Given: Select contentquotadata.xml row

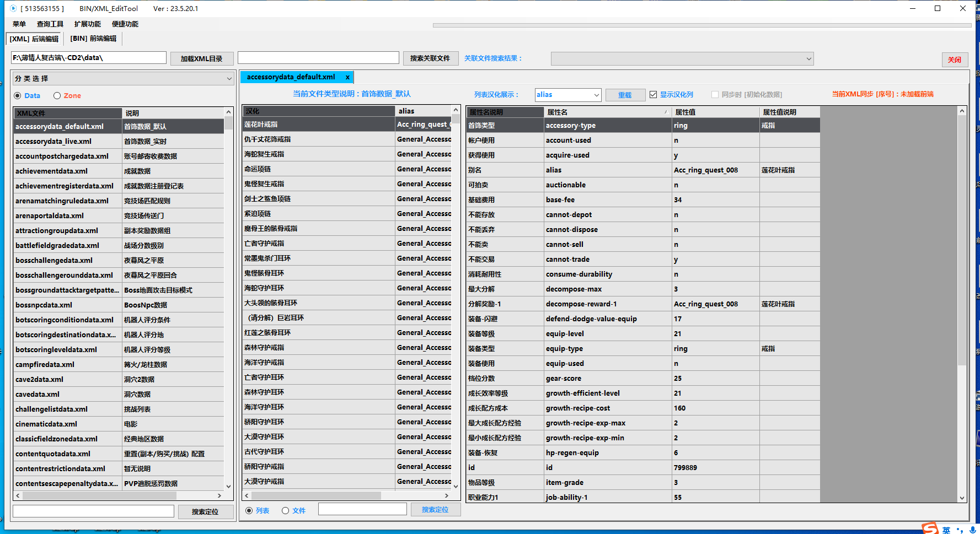Looking at the screenshot, I should (x=119, y=454).
